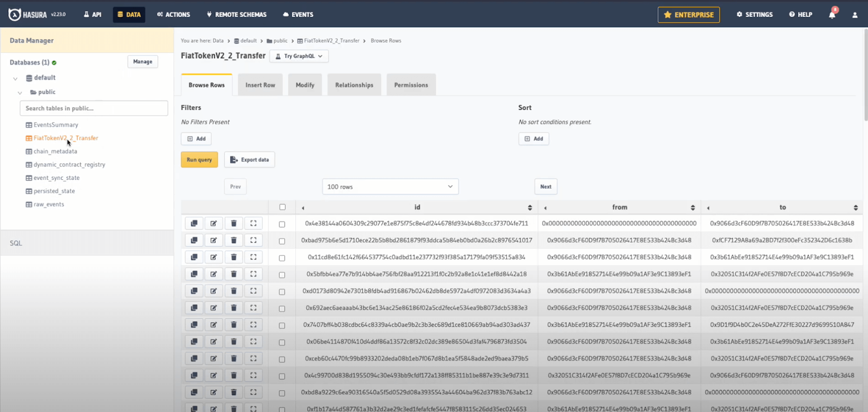The height and width of the screenshot is (412, 868).
Task: Sort the id column using its sort icon
Action: click(529, 207)
